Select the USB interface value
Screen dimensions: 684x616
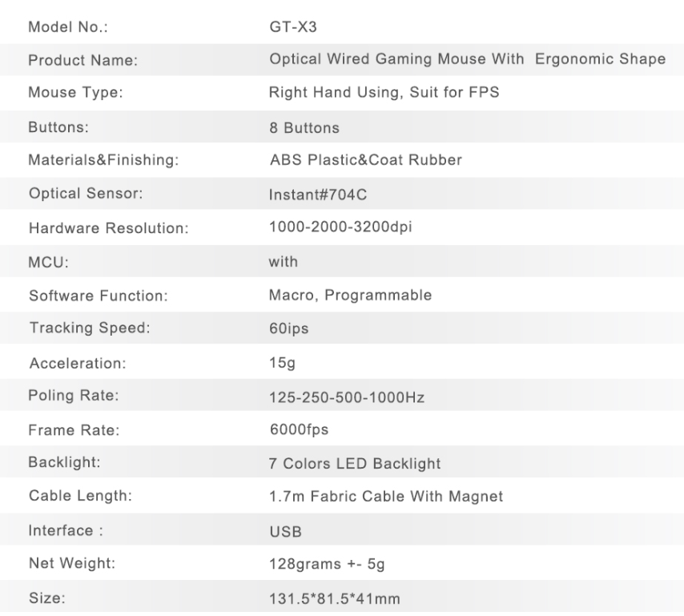pyautogui.click(x=284, y=531)
